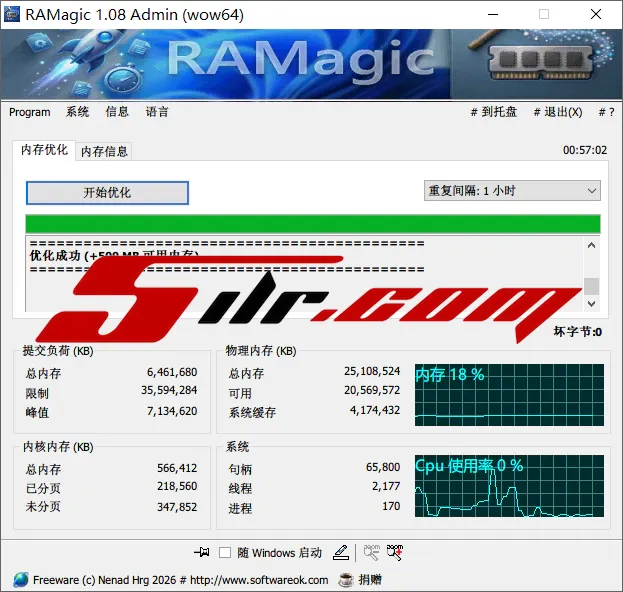623x592 pixels.
Task: Click the 开始优化 button
Action: (107, 193)
